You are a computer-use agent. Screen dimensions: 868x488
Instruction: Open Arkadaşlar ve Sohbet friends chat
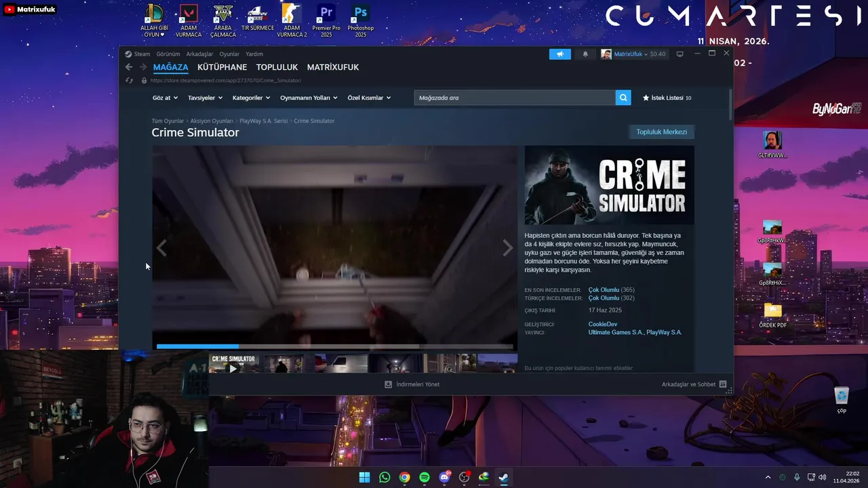694,384
